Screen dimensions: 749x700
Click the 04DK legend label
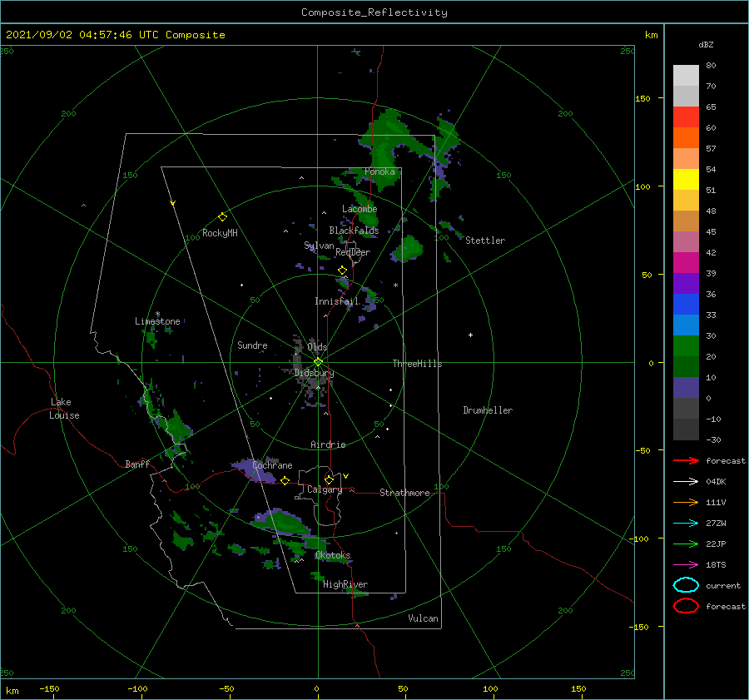(716, 481)
